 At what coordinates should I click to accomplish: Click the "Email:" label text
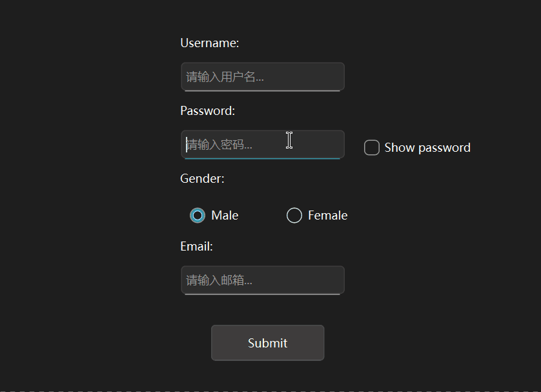[x=196, y=247]
